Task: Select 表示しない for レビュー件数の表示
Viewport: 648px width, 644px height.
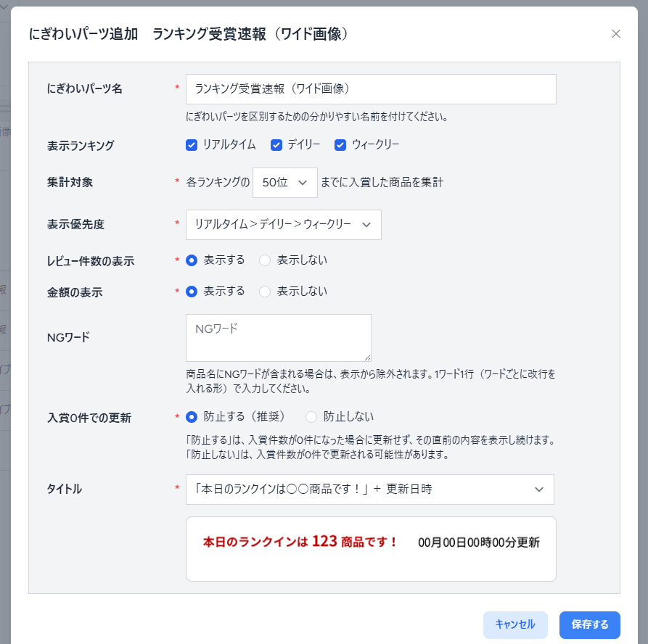Action: [x=265, y=260]
